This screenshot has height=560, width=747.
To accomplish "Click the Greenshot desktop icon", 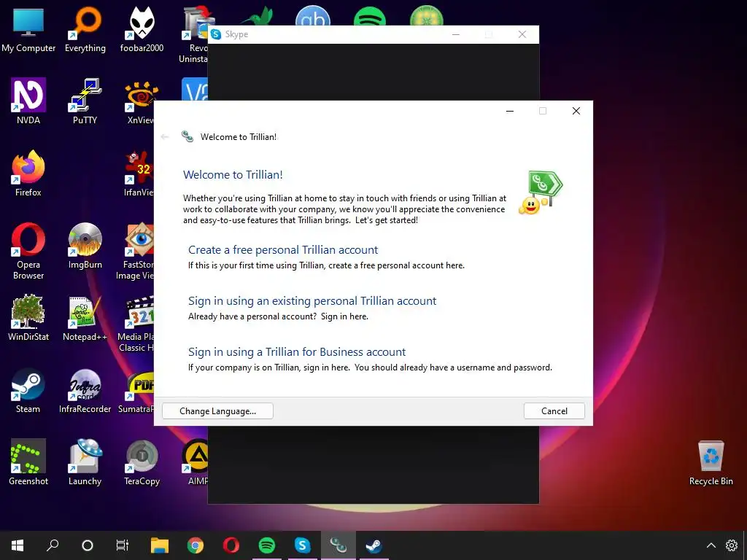I will (28, 462).
